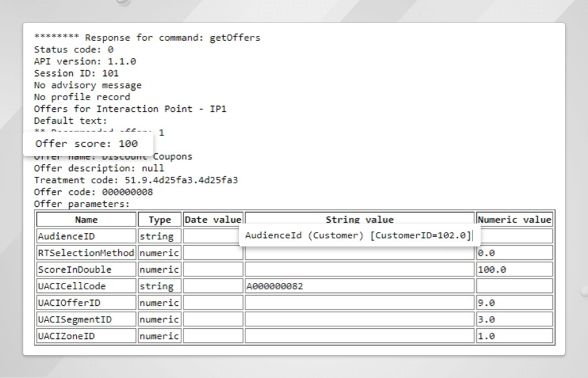This screenshot has height=378, width=588.
Task: Click the Date value column header
Action: click(212, 219)
